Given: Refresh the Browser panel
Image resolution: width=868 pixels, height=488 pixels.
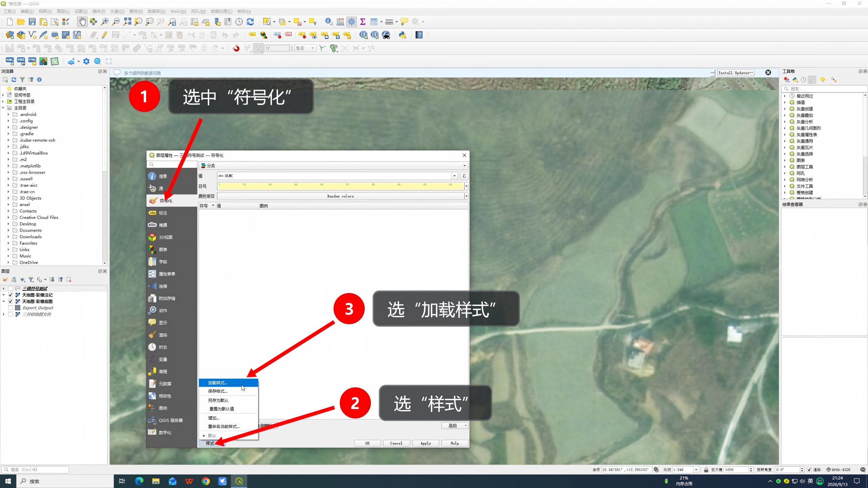Looking at the screenshot, I should [14, 80].
